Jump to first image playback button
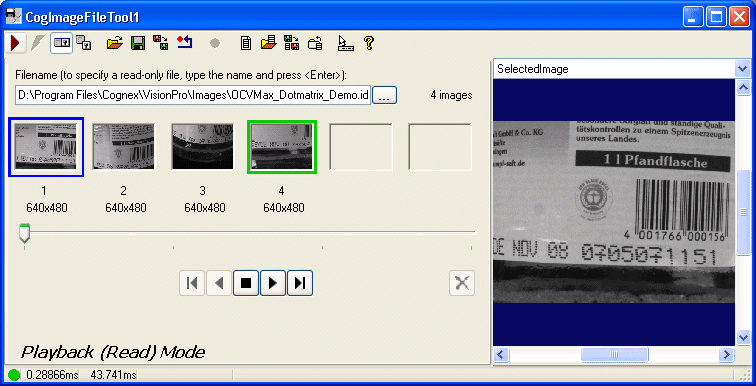 coord(192,283)
